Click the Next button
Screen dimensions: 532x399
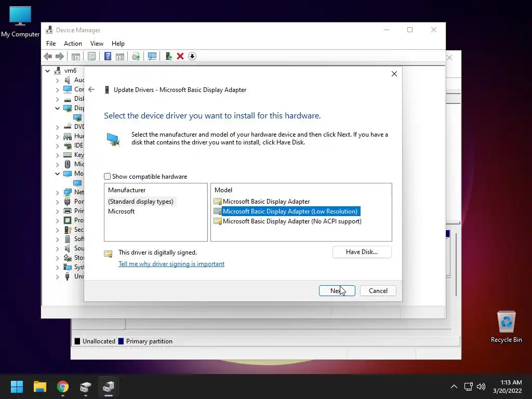tap(337, 291)
